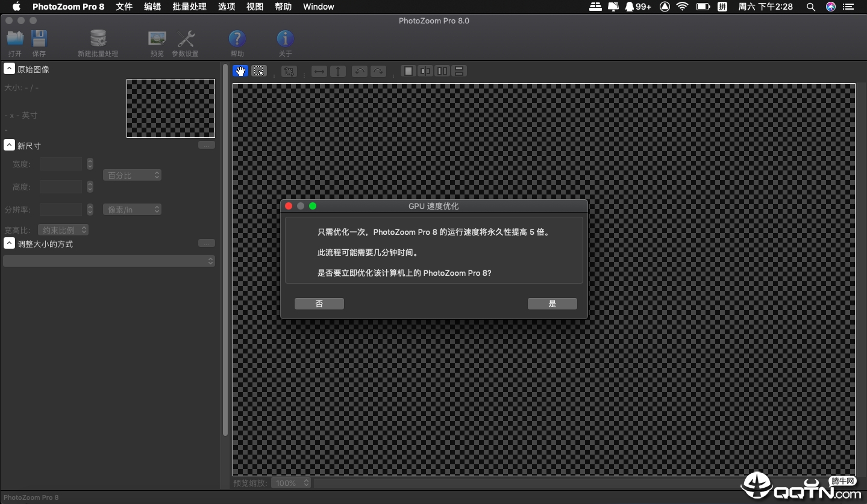Click the 宽度 width stepper
Screen dimensions: 867x504
[90, 164]
